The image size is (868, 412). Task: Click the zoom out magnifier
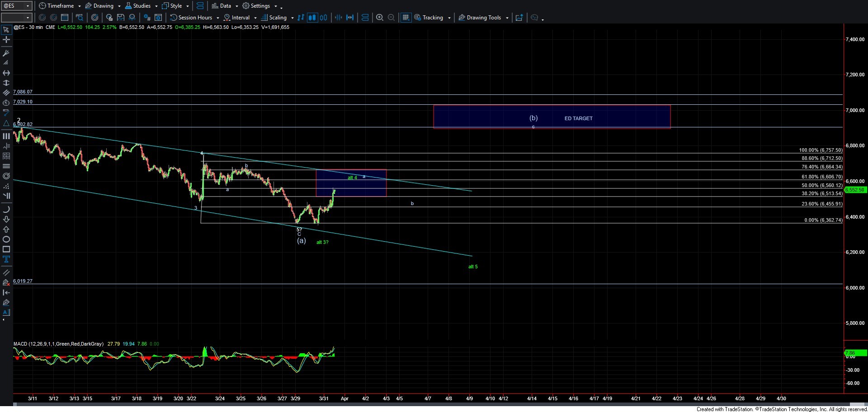[392, 18]
